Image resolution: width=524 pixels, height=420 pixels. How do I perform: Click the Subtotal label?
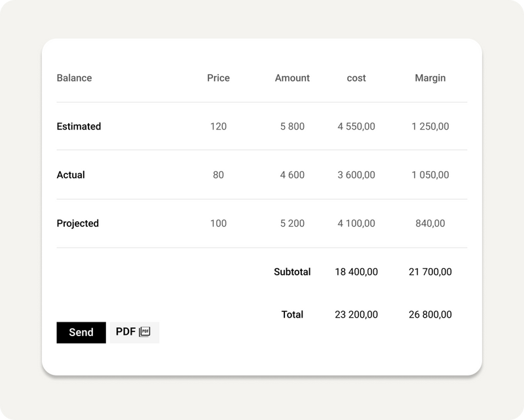click(292, 271)
